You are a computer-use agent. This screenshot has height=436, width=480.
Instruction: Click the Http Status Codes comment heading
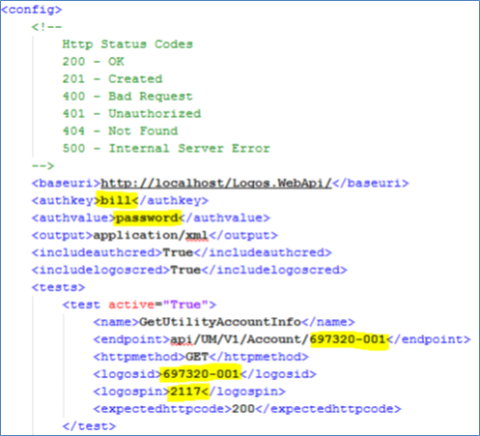coord(127,44)
